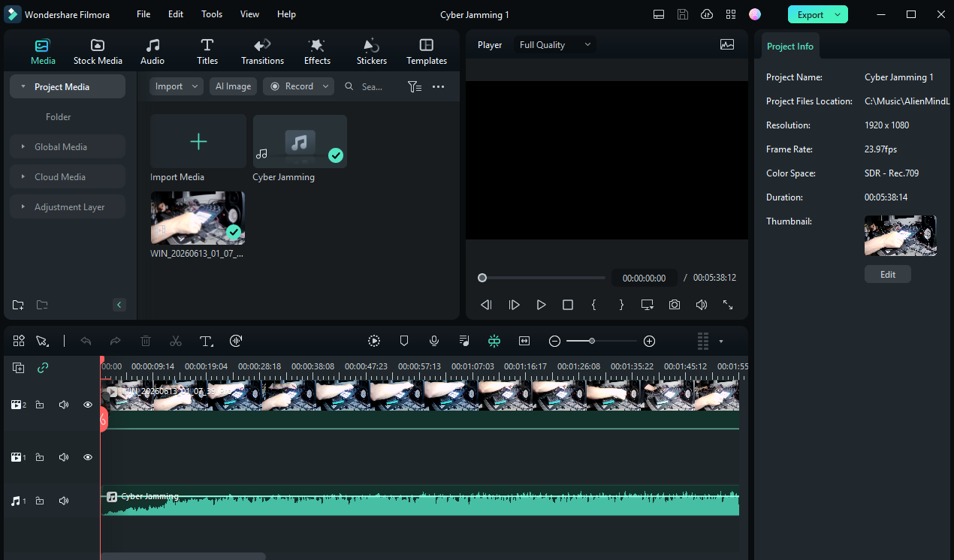954x560 pixels.
Task: Hide video track 2 with the eye icon
Action: [x=88, y=405]
